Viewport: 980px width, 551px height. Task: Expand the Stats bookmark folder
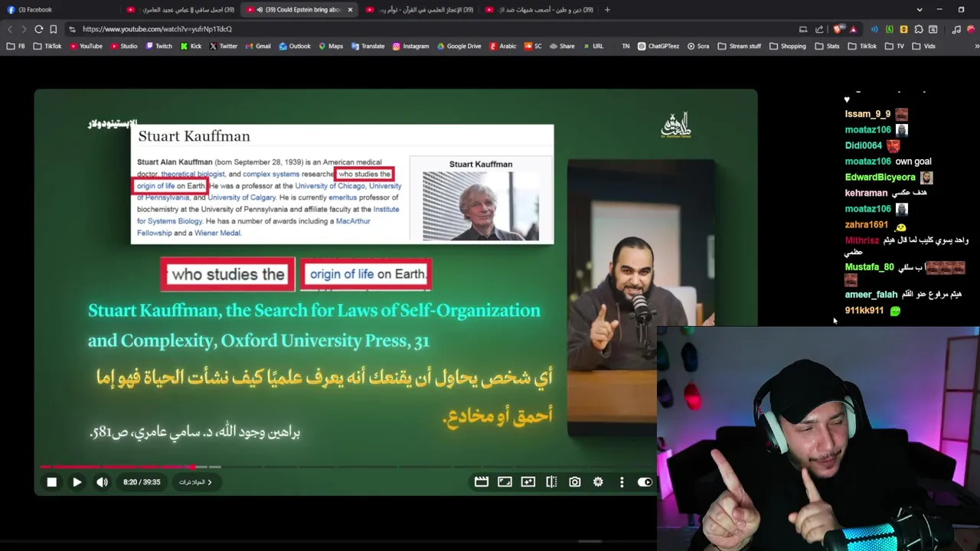click(x=828, y=46)
